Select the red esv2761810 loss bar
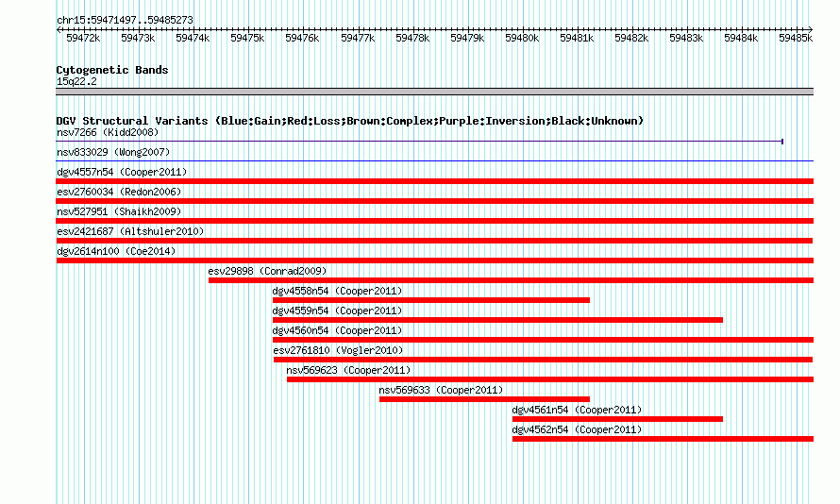The height and width of the screenshot is (504, 840). [x=543, y=360]
